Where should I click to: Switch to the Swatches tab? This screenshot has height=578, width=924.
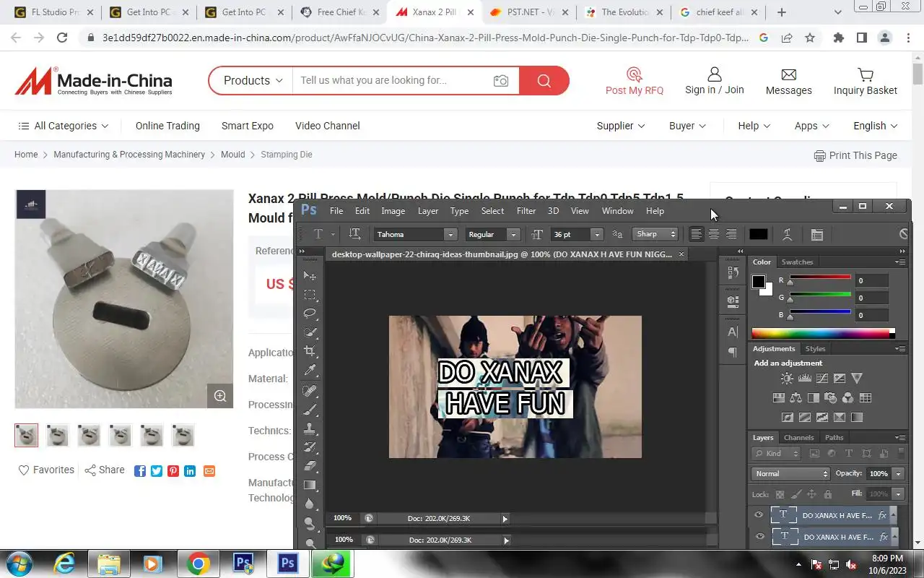pos(797,262)
